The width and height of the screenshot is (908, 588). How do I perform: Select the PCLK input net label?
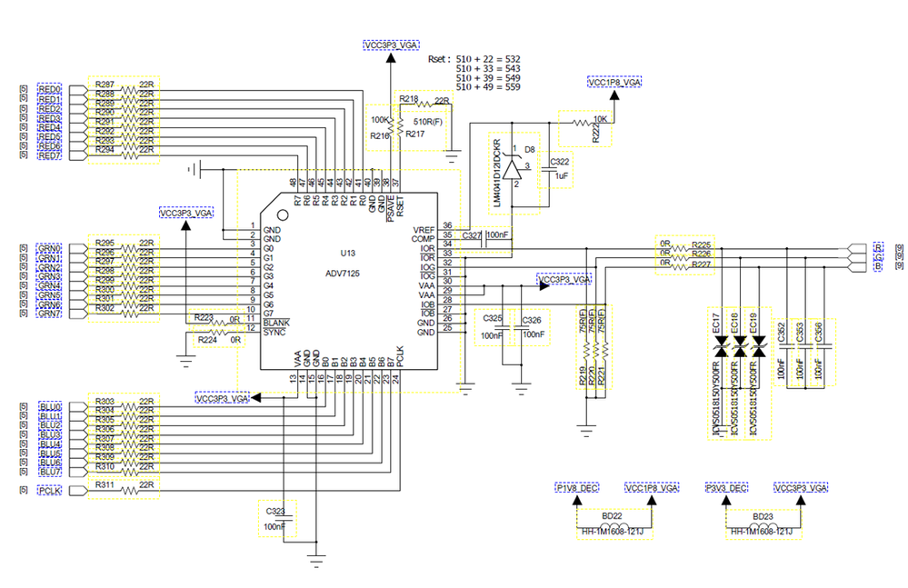tap(50, 491)
